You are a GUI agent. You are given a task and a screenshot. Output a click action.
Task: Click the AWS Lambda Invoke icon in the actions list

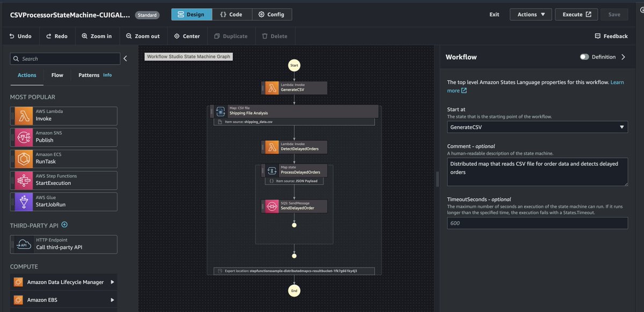pyautogui.click(x=24, y=116)
